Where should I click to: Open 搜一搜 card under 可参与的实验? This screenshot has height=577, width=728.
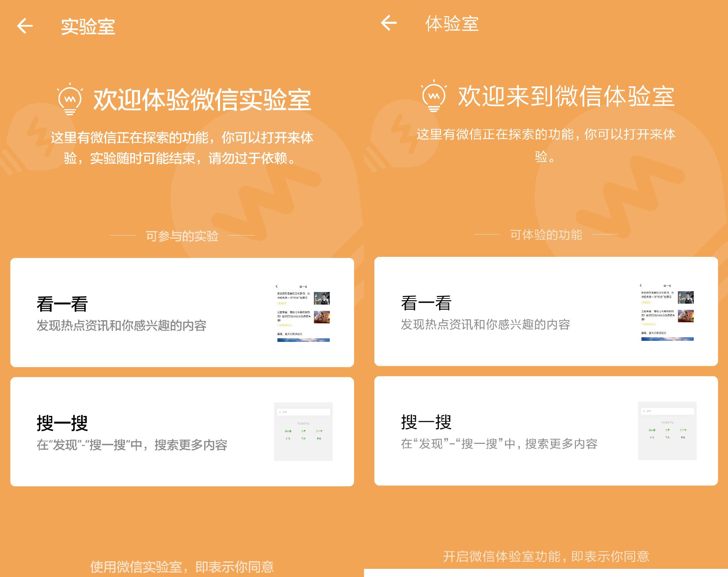click(x=182, y=432)
